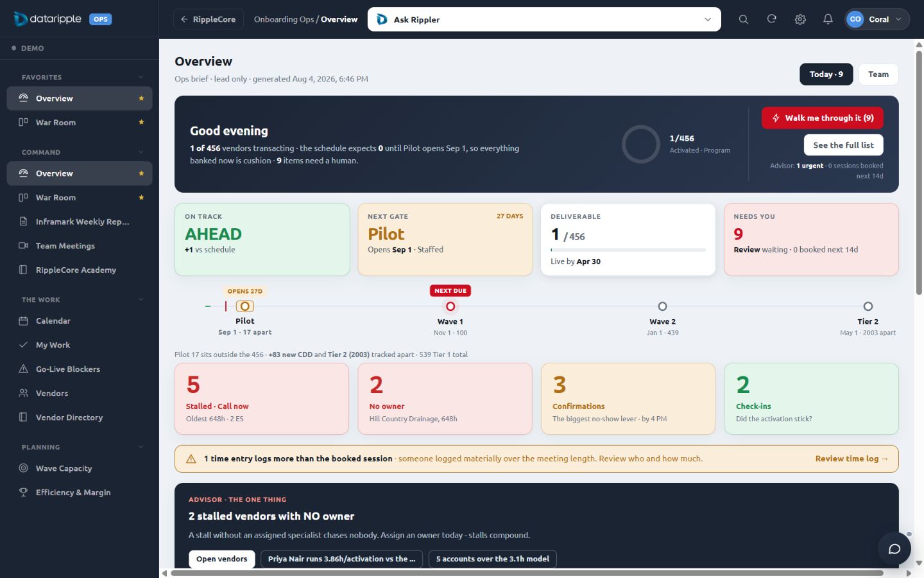Toggle star on Overview under Command

141,173
